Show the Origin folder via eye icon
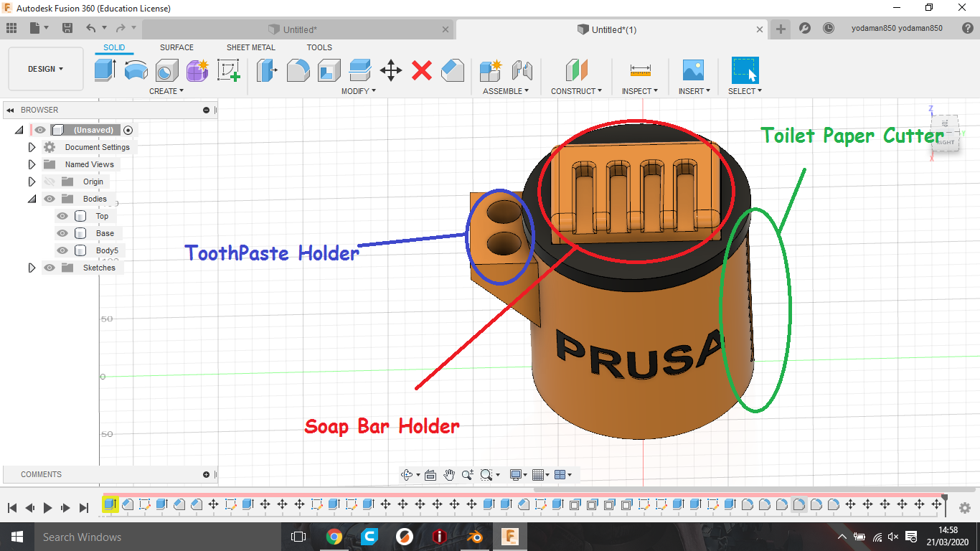The width and height of the screenshot is (980, 551). 50,182
